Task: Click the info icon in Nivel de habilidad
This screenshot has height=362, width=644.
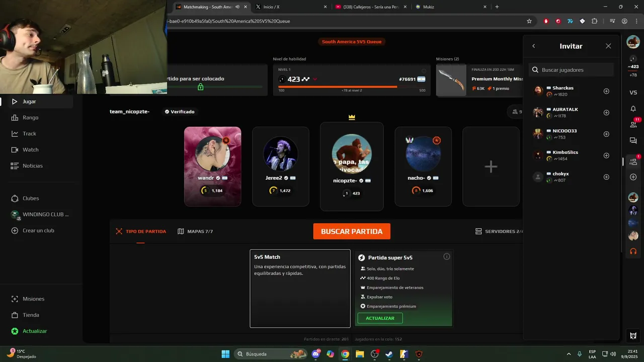Action: (424, 71)
